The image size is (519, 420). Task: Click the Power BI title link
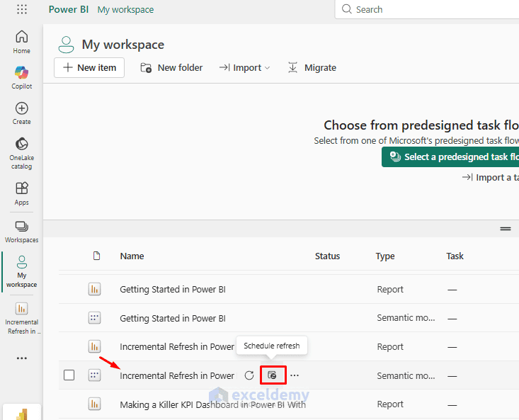(69, 9)
